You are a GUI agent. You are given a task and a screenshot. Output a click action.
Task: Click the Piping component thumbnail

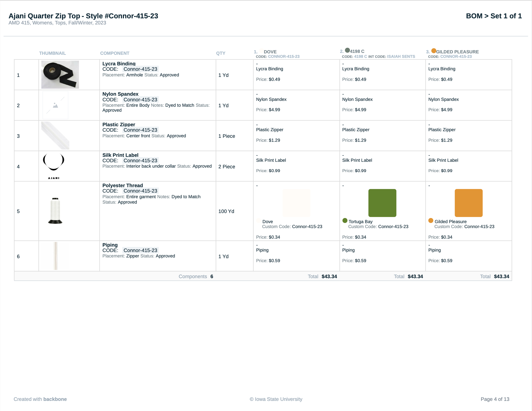point(55,256)
